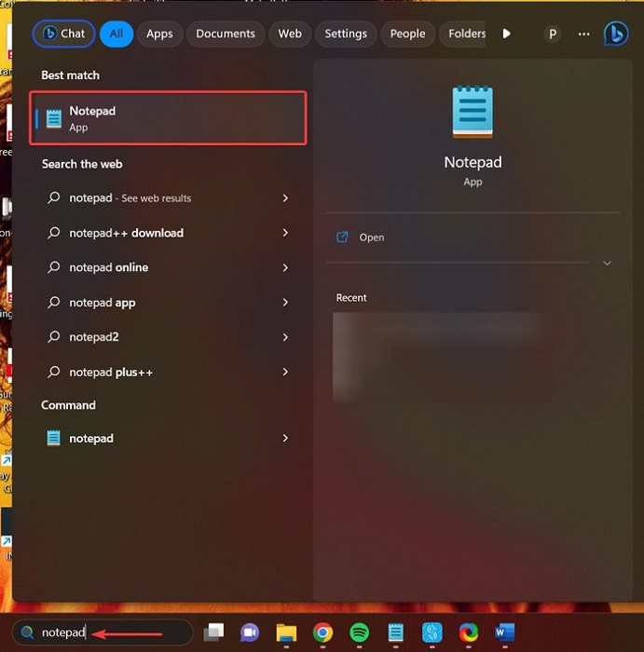
Task: Click Open in the Notepad preview pane
Action: point(372,238)
